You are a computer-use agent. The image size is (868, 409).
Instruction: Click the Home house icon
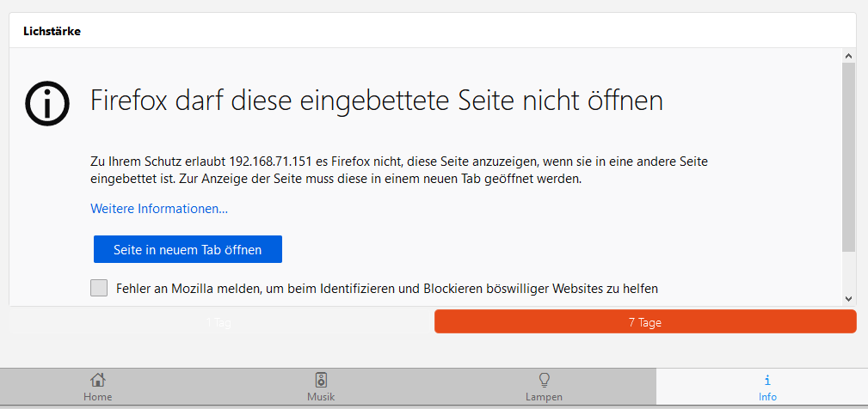pos(97,380)
